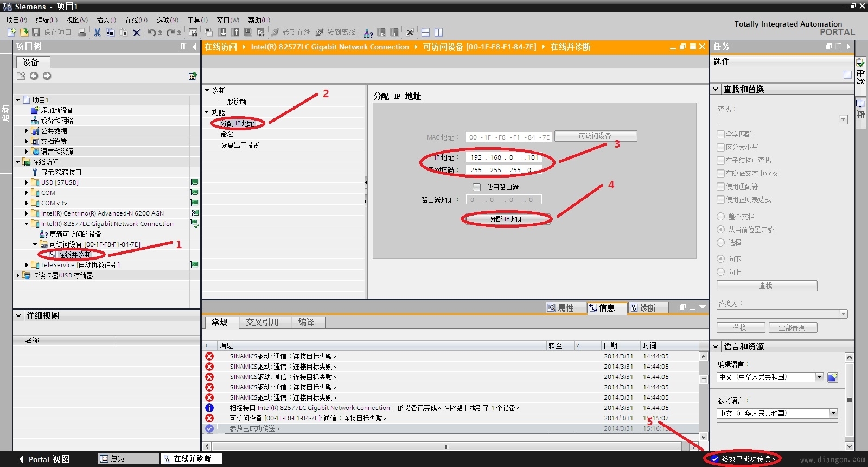Viewport: 868px width, 467px height.
Task: Switch to the 属性 inspector tab
Action: pos(566,308)
